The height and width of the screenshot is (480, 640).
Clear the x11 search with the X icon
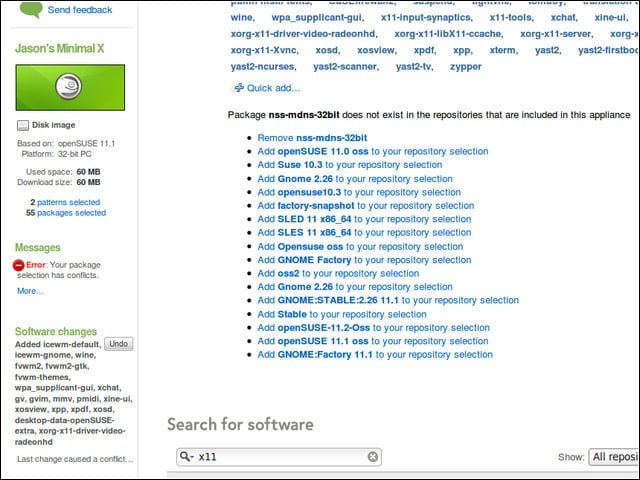pyautogui.click(x=373, y=457)
